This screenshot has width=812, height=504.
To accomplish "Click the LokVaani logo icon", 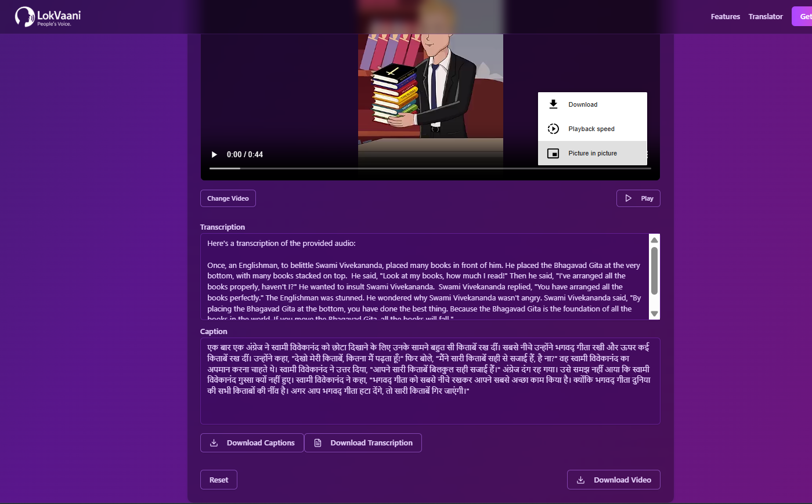I will tap(25, 16).
